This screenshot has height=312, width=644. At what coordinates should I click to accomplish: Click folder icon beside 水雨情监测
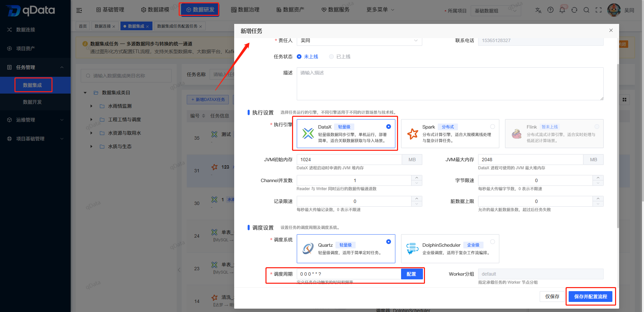(x=102, y=106)
